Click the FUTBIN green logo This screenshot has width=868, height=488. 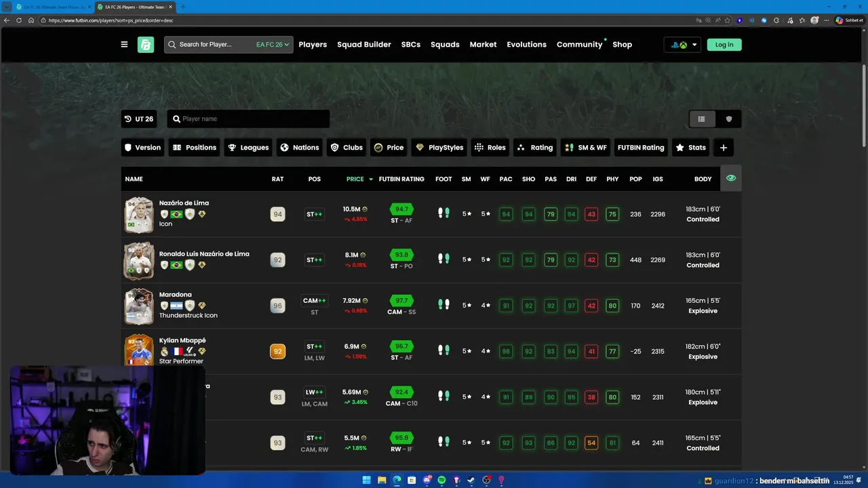[x=146, y=45]
